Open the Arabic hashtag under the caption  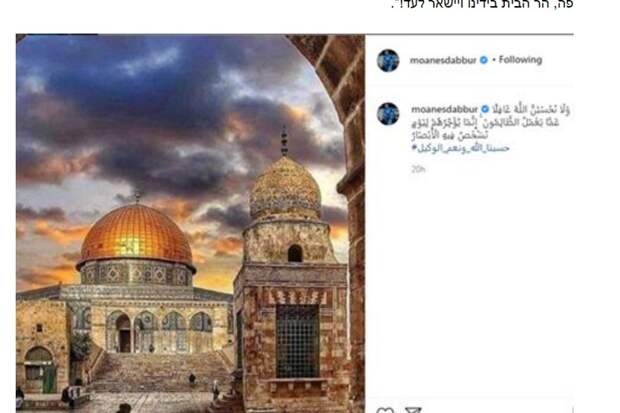tap(460, 148)
